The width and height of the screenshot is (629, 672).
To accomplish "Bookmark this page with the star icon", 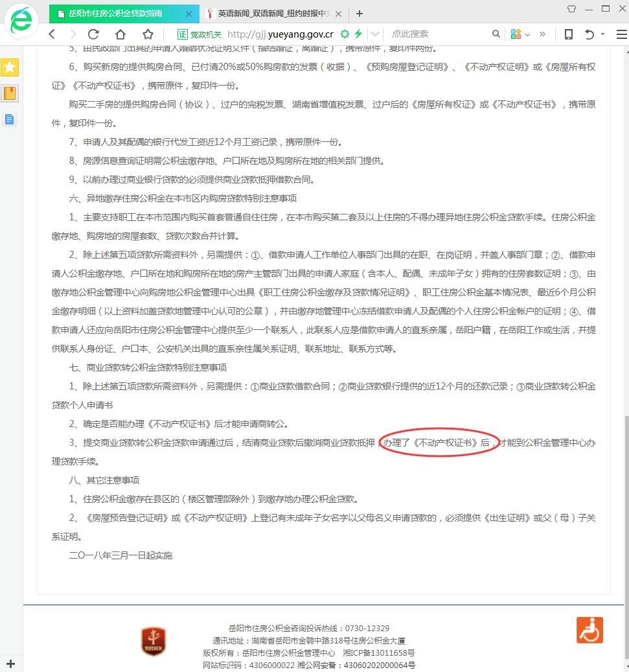I will 148,34.
